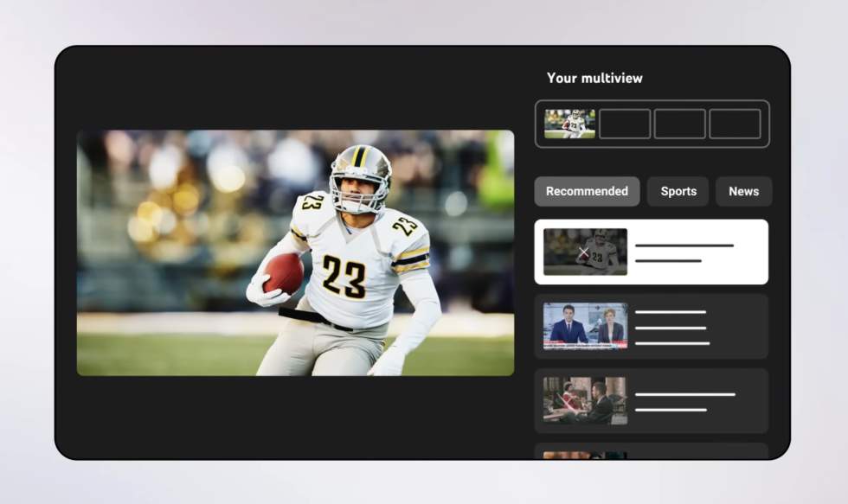The width and height of the screenshot is (848, 504).
Task: Click the X icon on the football thumbnail
Action: (x=583, y=253)
